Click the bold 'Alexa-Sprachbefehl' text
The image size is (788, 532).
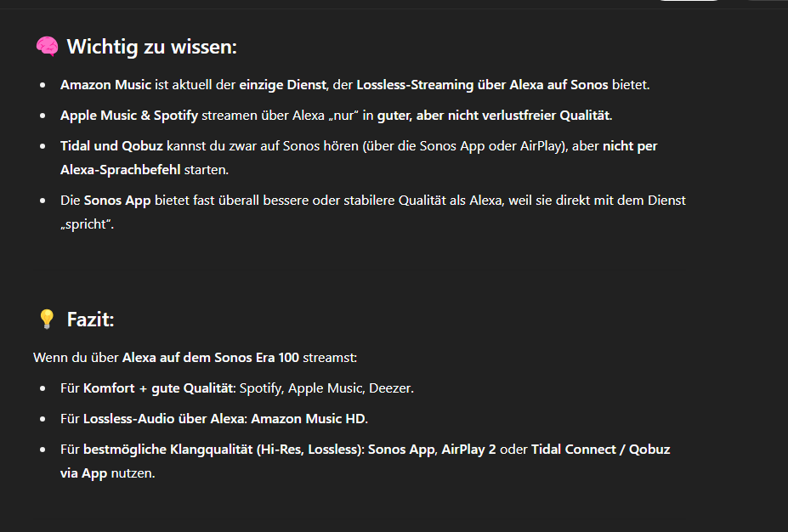tap(120, 169)
